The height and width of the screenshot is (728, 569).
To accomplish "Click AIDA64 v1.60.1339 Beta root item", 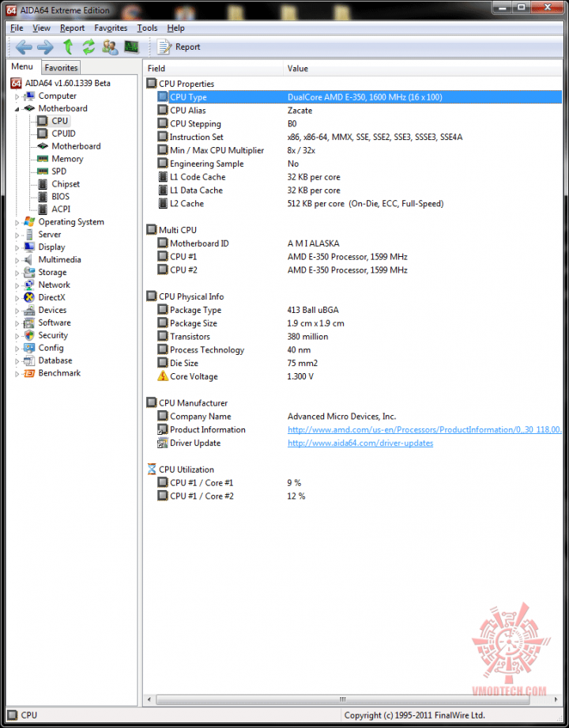I will [67, 83].
